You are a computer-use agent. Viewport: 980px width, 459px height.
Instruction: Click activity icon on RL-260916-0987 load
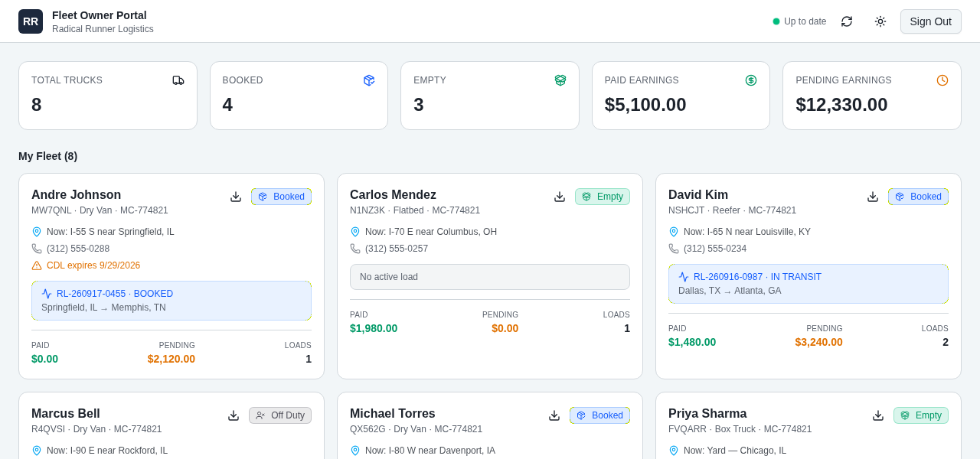684,277
